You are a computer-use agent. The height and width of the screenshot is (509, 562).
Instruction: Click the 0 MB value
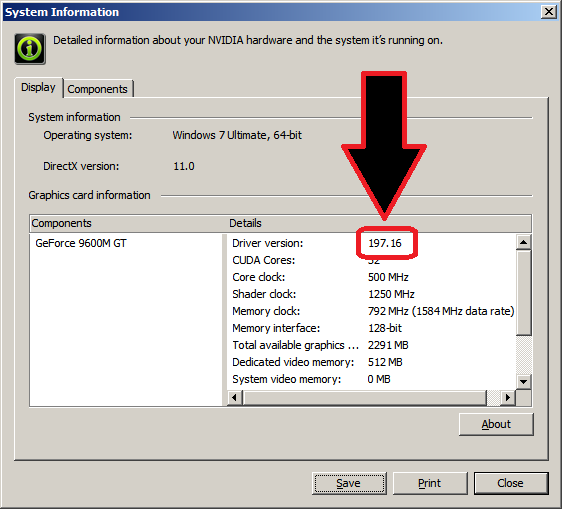[379, 379]
